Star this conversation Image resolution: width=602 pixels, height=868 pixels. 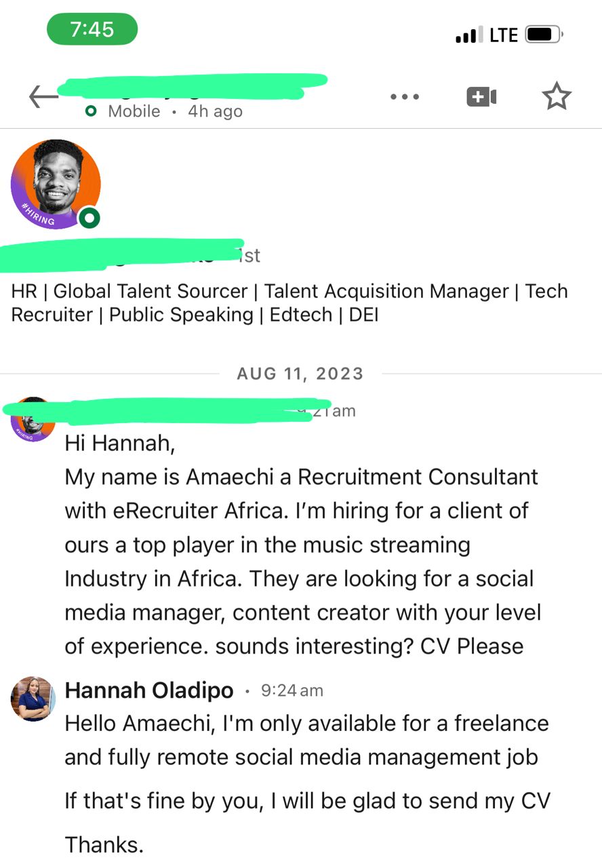(x=557, y=97)
